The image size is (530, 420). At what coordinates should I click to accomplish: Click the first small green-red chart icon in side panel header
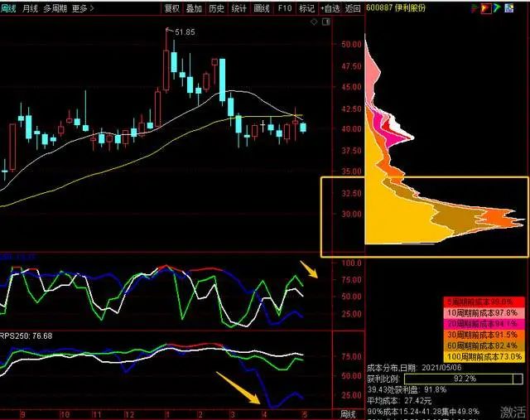click(x=475, y=8)
